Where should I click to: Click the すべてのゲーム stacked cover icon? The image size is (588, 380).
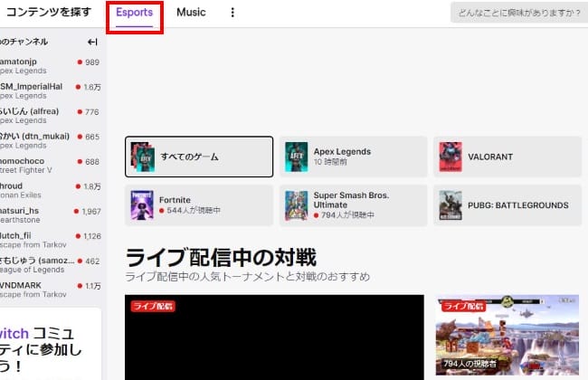(x=143, y=157)
